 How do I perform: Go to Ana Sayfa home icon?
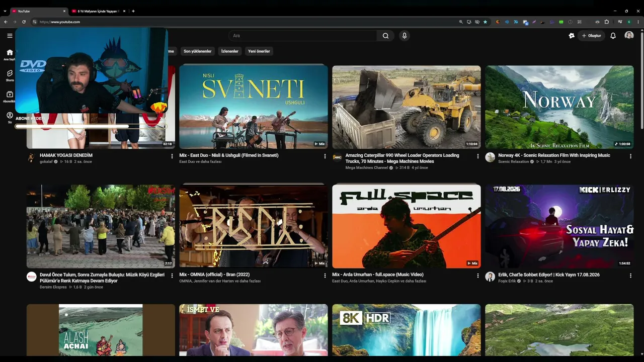pyautogui.click(x=10, y=52)
